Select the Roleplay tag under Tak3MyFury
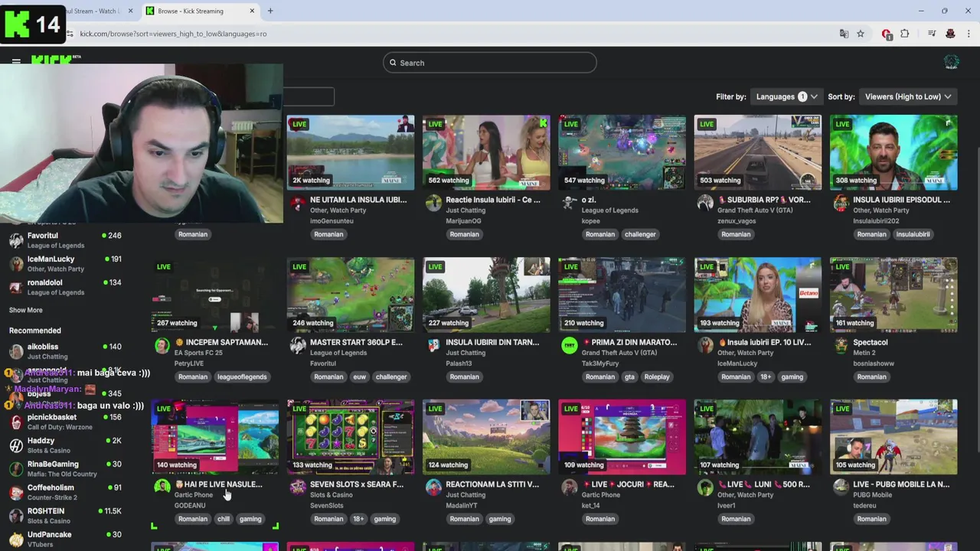The image size is (980, 551). click(657, 377)
